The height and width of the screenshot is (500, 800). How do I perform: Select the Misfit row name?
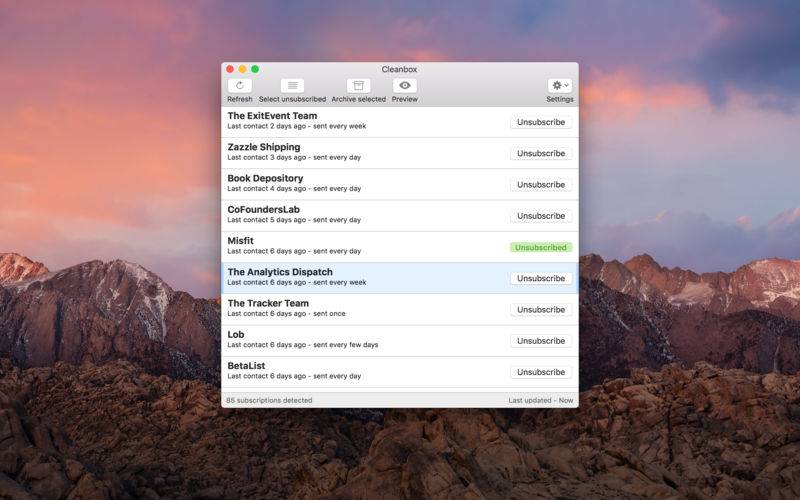pyautogui.click(x=240, y=241)
